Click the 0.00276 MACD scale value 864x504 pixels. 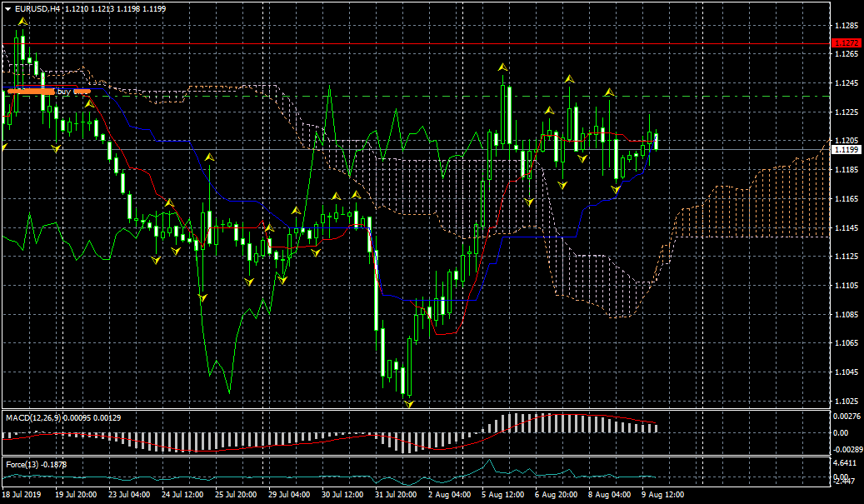(x=846, y=416)
